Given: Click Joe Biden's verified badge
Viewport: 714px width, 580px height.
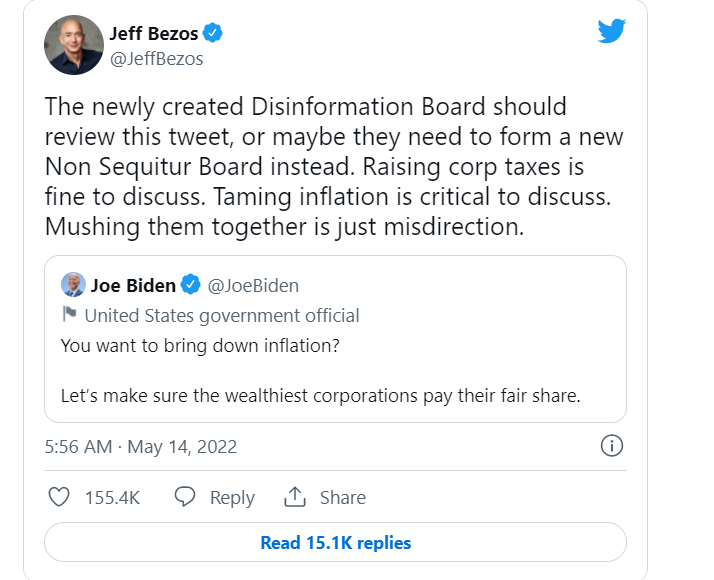Looking at the screenshot, I should coord(191,285).
